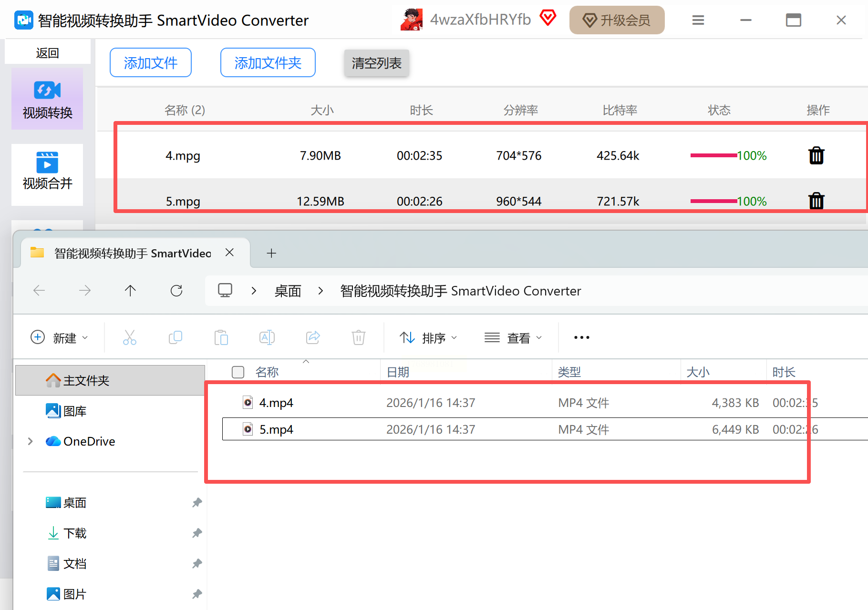
Task: Click the 添加文件 button
Action: click(151, 62)
